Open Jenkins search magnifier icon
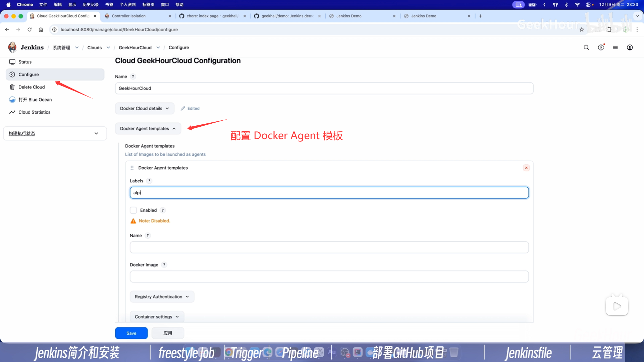 pos(586,48)
